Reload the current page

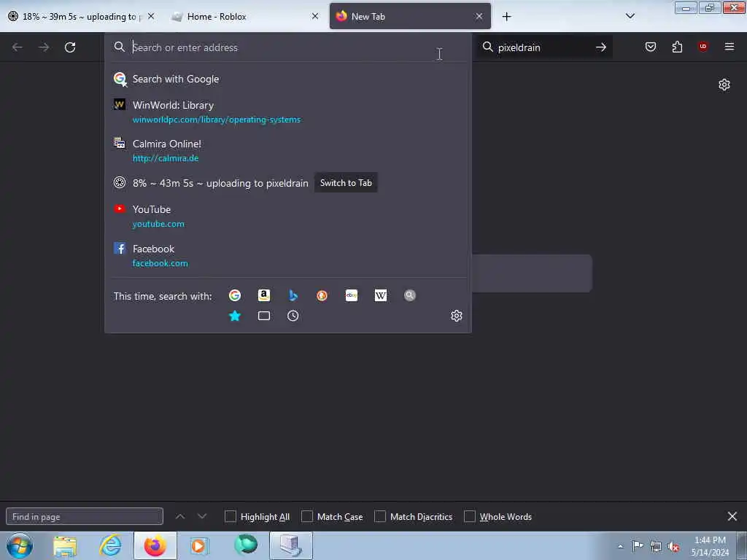tap(70, 47)
